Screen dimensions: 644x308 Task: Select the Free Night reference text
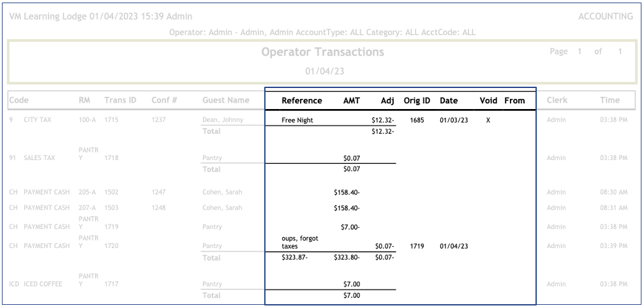click(297, 120)
